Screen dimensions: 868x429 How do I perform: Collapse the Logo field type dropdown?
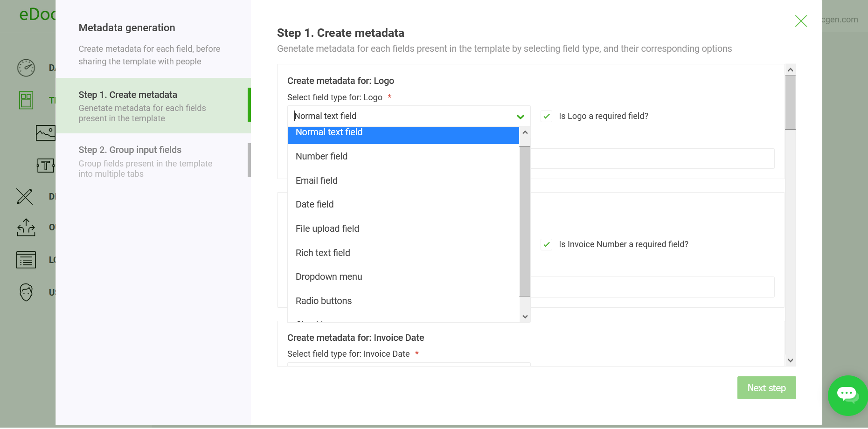click(520, 117)
